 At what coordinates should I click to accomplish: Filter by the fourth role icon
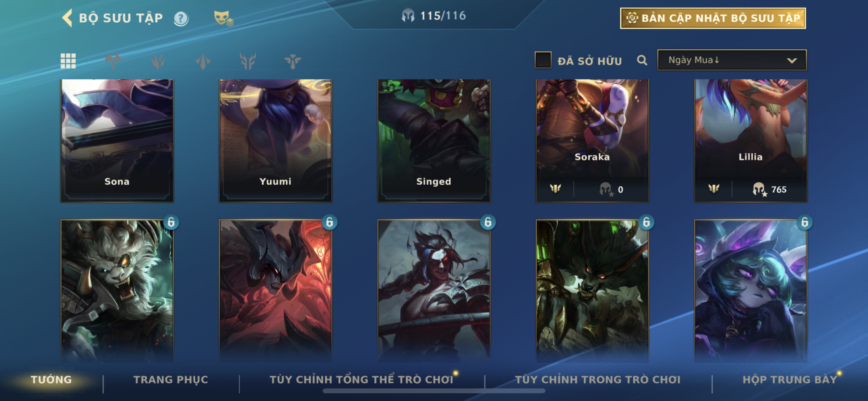pyautogui.click(x=248, y=61)
